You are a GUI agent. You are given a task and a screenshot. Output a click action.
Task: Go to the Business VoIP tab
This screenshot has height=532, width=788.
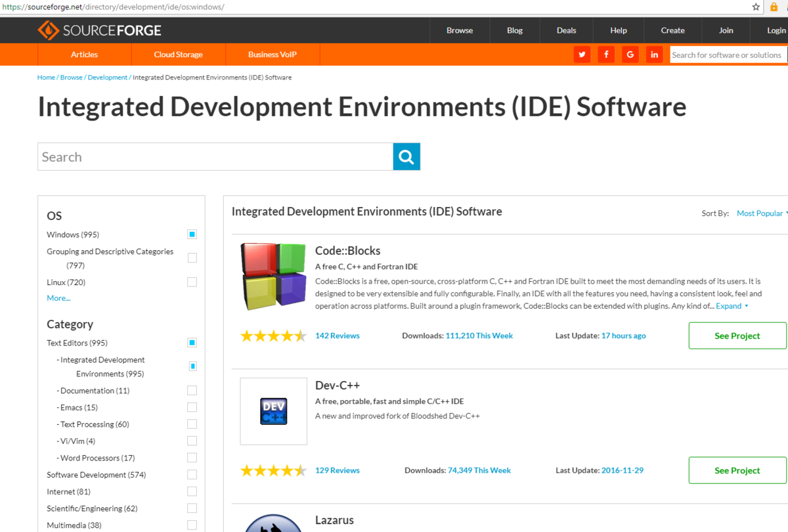tap(273, 55)
